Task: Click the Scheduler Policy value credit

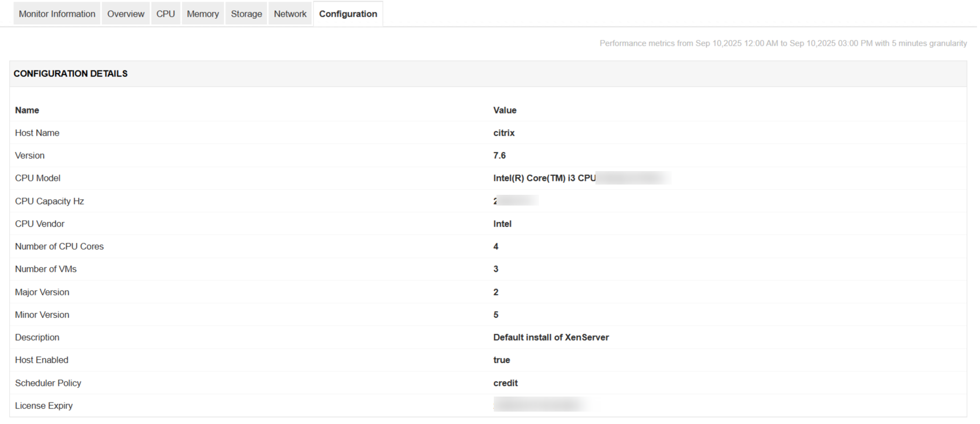Action: pos(505,383)
